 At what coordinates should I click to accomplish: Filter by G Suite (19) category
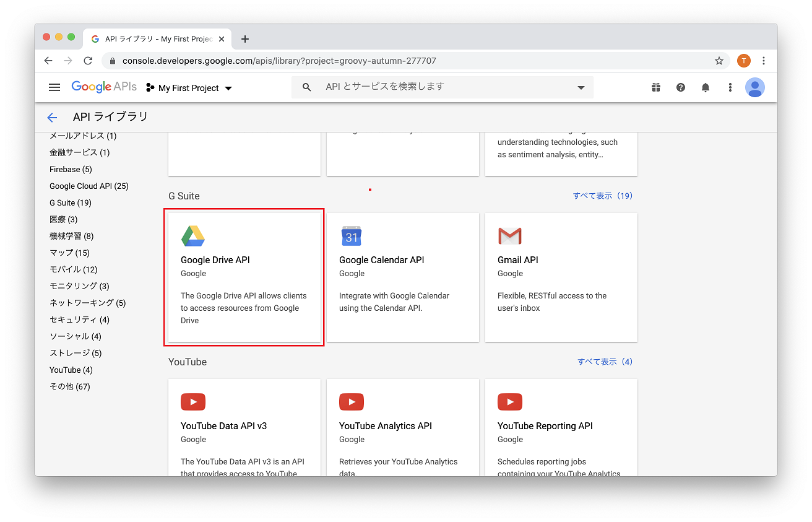click(71, 202)
